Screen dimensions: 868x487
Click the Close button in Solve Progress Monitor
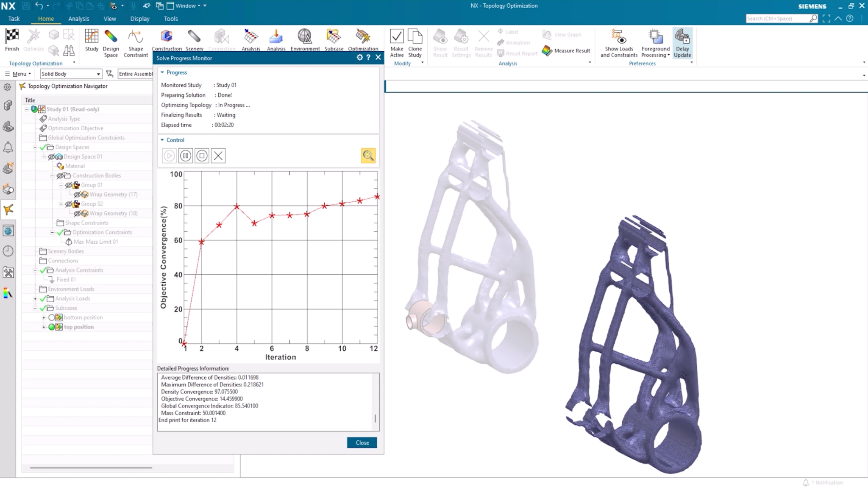point(362,442)
